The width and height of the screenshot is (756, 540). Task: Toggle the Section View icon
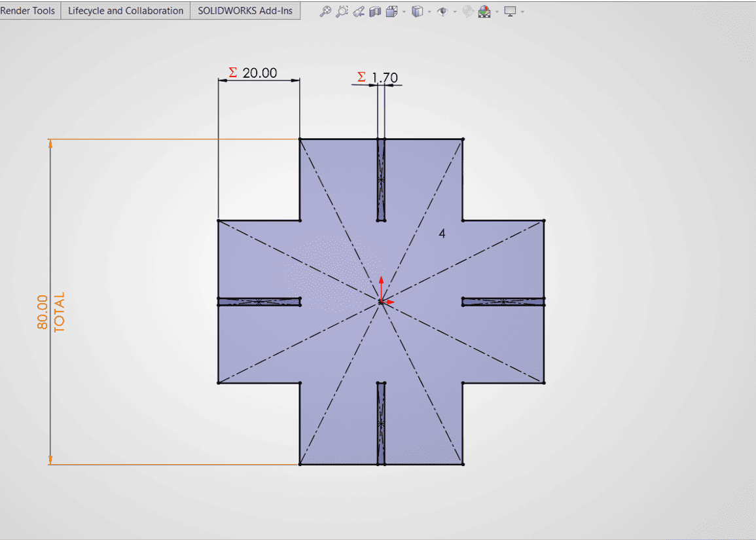[375, 11]
